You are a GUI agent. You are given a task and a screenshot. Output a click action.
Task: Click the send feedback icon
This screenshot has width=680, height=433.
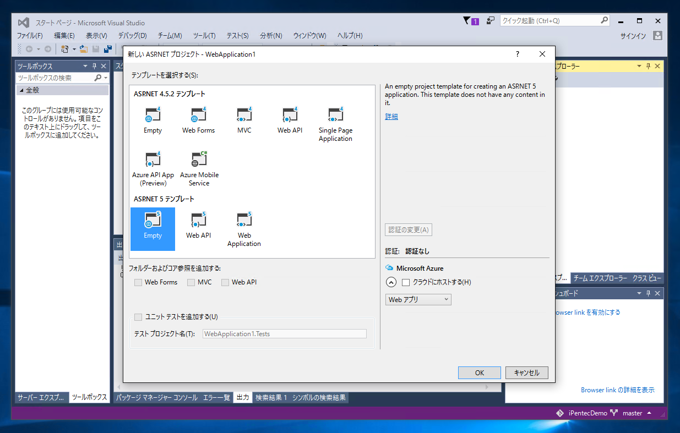point(490,20)
